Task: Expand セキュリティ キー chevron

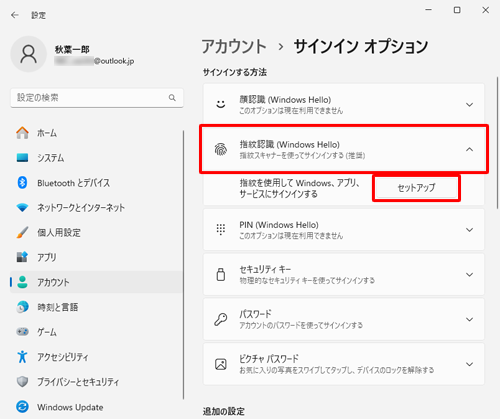Action: click(469, 274)
